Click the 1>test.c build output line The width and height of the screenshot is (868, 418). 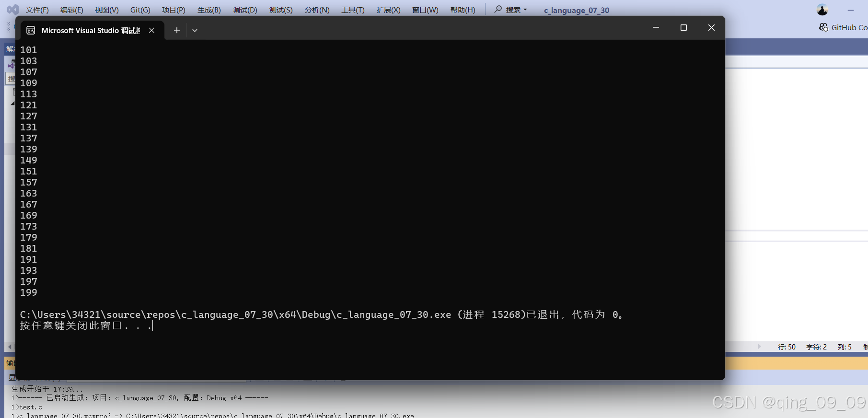click(x=27, y=407)
